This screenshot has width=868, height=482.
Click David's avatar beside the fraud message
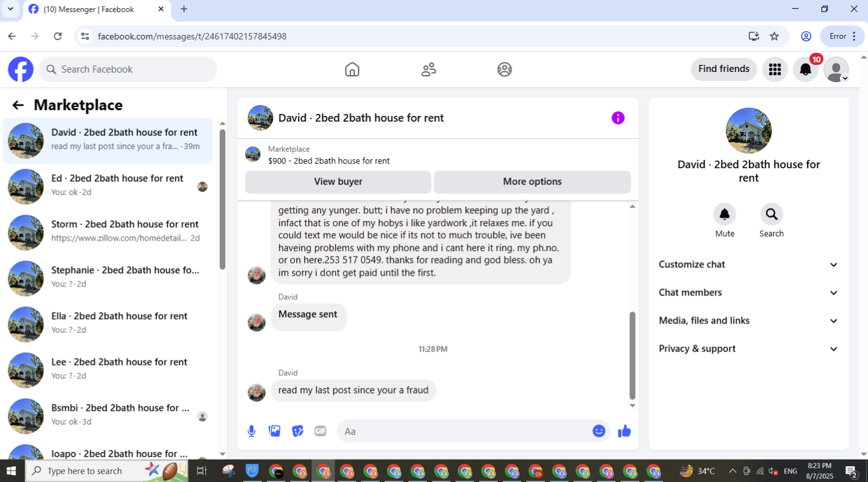(257, 392)
